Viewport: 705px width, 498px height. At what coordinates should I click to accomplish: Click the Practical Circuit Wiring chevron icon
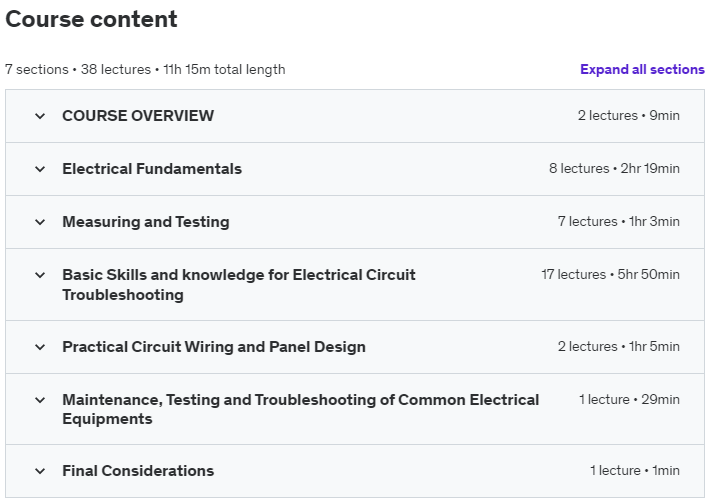coord(40,347)
